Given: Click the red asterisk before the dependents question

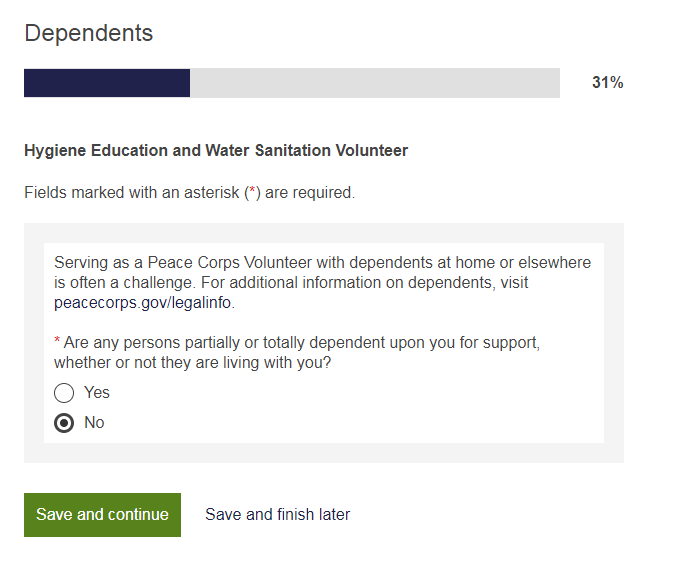Looking at the screenshot, I should (57, 342).
